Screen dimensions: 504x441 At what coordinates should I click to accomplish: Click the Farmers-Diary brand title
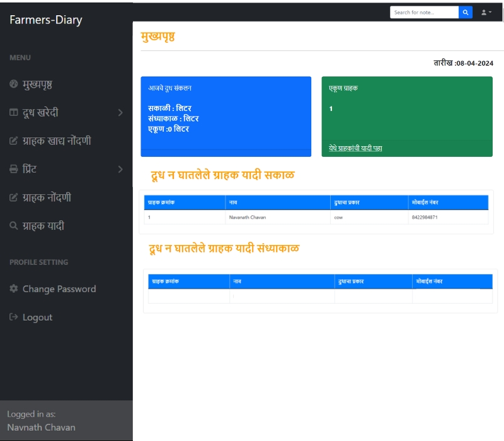pos(45,20)
